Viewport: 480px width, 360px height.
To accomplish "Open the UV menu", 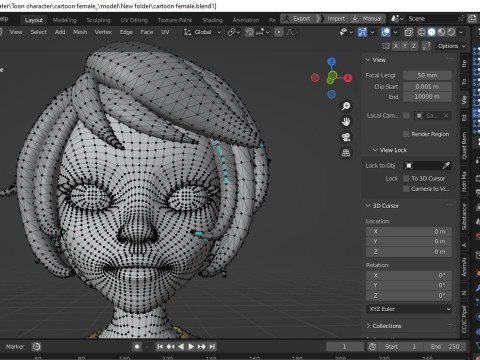I will click(x=165, y=32).
